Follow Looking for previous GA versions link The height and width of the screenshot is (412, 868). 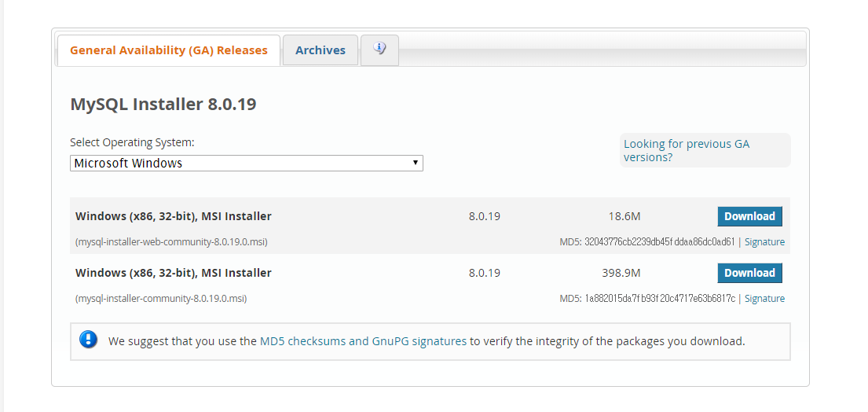pos(687,150)
